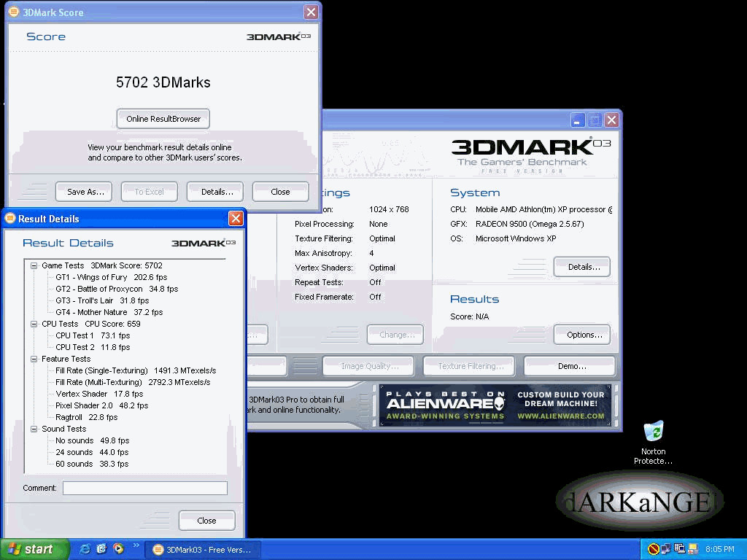747x560 pixels.
Task: Select the CPU Test 1 result row
Action: [x=93, y=335]
